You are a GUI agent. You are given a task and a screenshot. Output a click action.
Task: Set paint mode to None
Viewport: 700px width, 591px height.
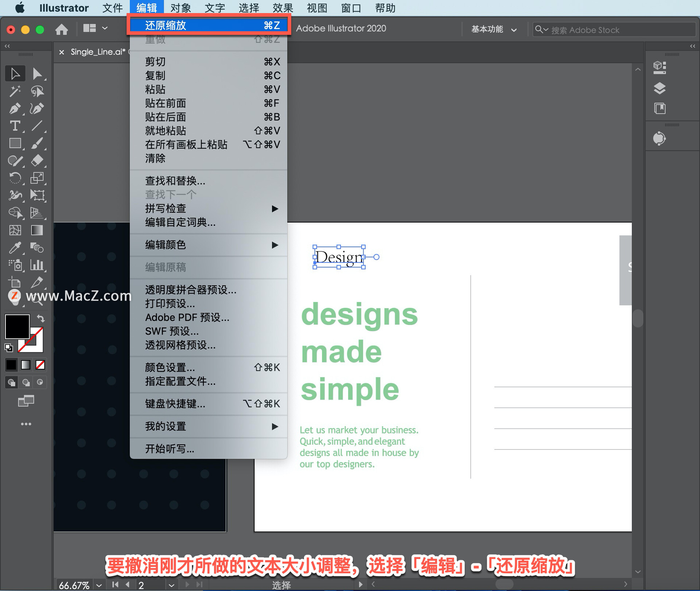click(40, 364)
